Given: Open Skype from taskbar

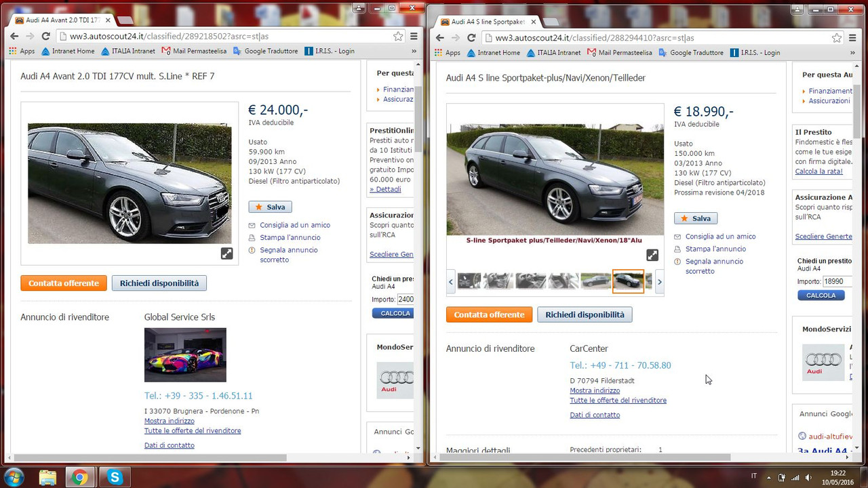Looking at the screenshot, I should tap(113, 477).
